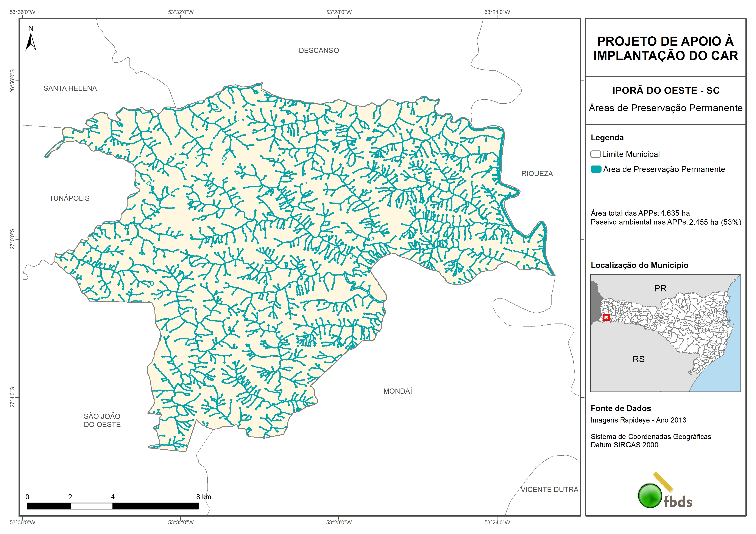Click the scale bar's white segment
Screen dimensions: 756x534
(x=91, y=506)
